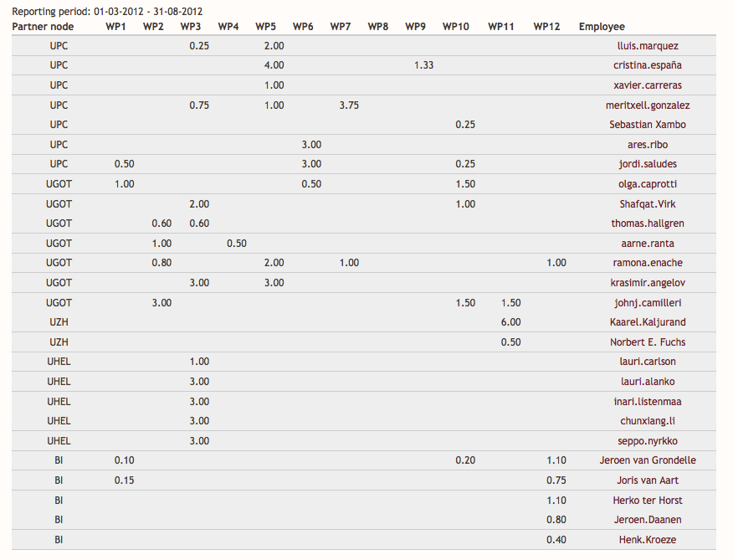Select value 0.50 in Norbert E. Fuchs row
This screenshot has height=560, width=733.
click(x=510, y=342)
